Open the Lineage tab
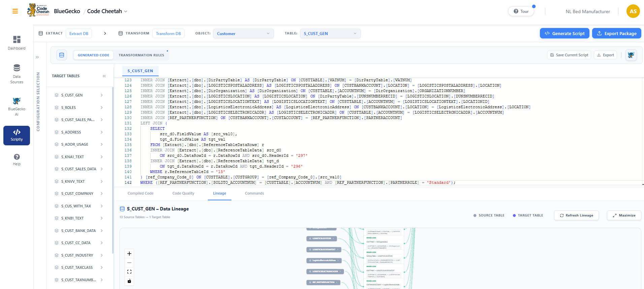The height and width of the screenshot is (289, 644). tap(220, 193)
